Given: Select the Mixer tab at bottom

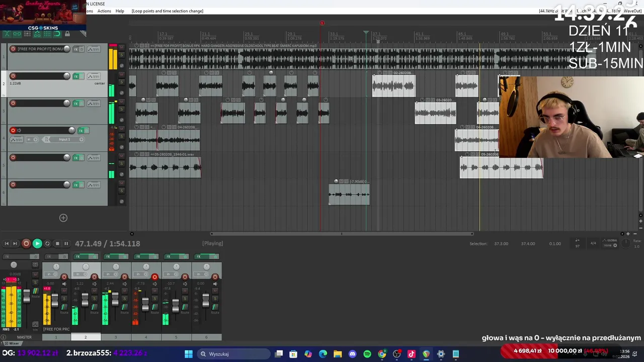Looking at the screenshot, I should (x=12, y=343).
